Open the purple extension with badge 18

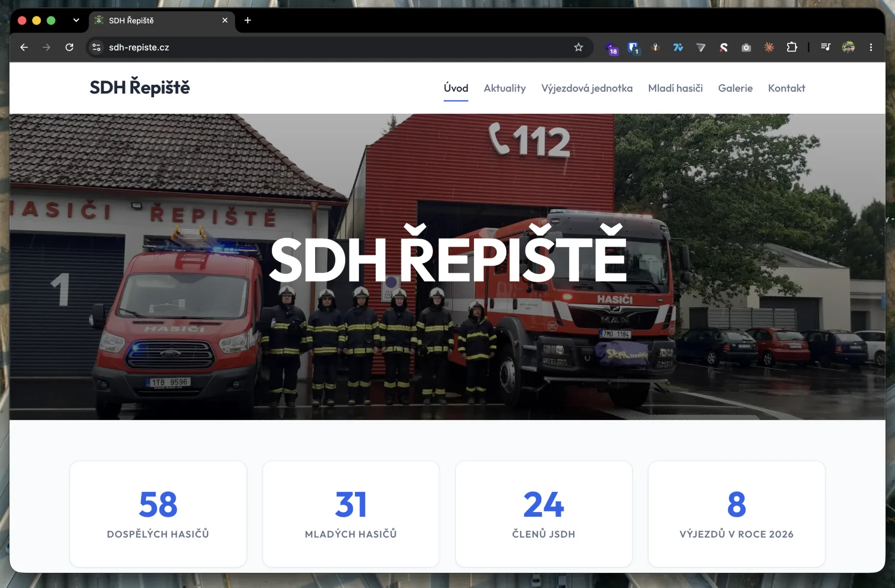(612, 48)
